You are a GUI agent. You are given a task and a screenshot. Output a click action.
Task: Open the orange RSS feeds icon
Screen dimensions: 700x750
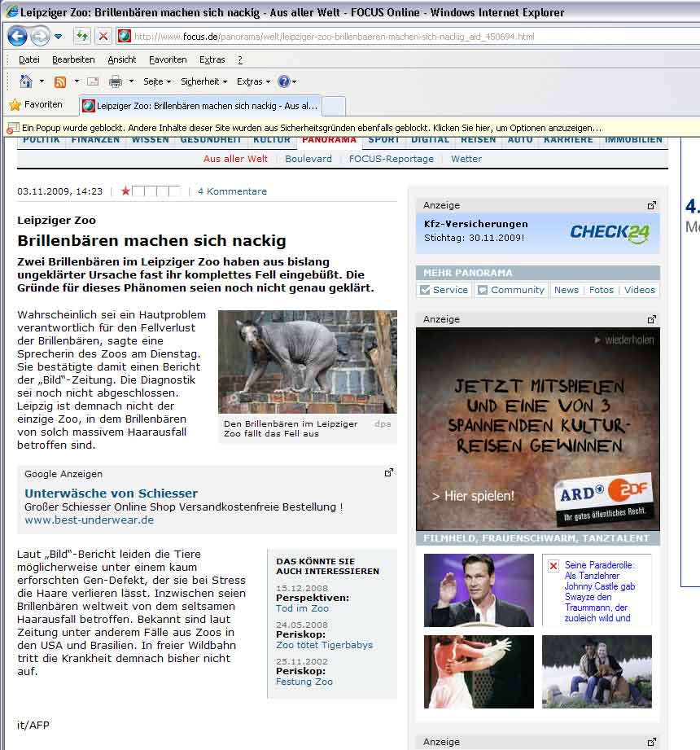60,81
